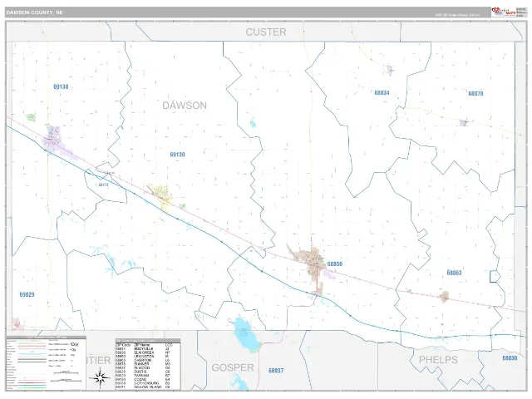Select ZIP code label 68834

click(382, 93)
